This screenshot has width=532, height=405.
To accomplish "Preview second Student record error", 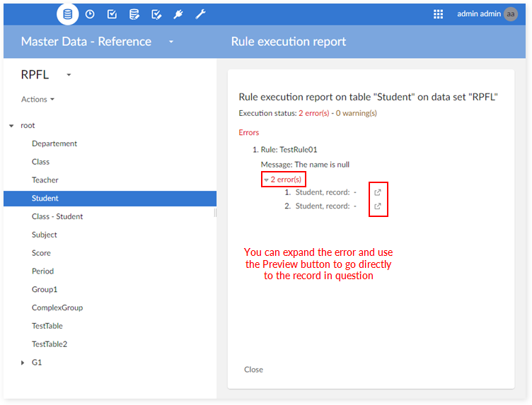I will pyautogui.click(x=378, y=206).
